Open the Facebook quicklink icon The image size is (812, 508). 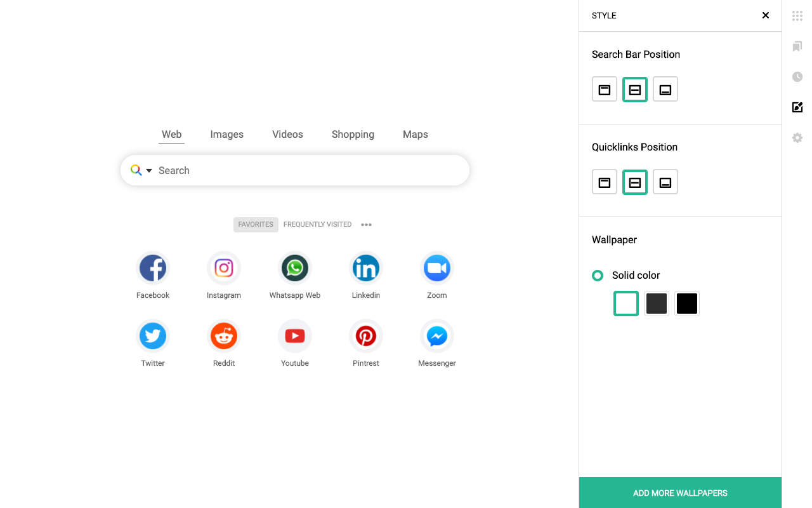153,268
